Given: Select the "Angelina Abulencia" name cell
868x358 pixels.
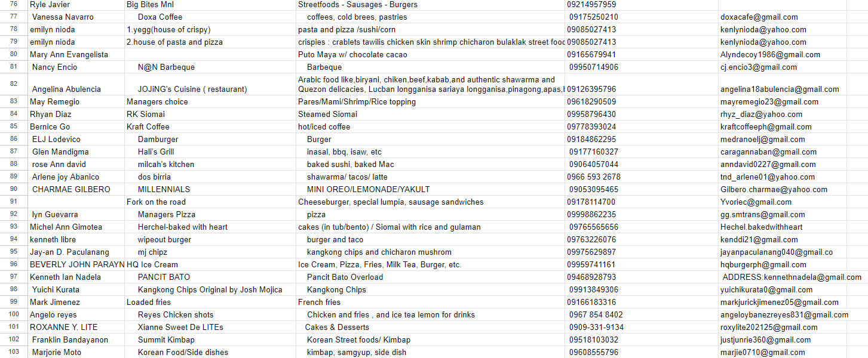Looking at the screenshot, I should tap(66, 89).
